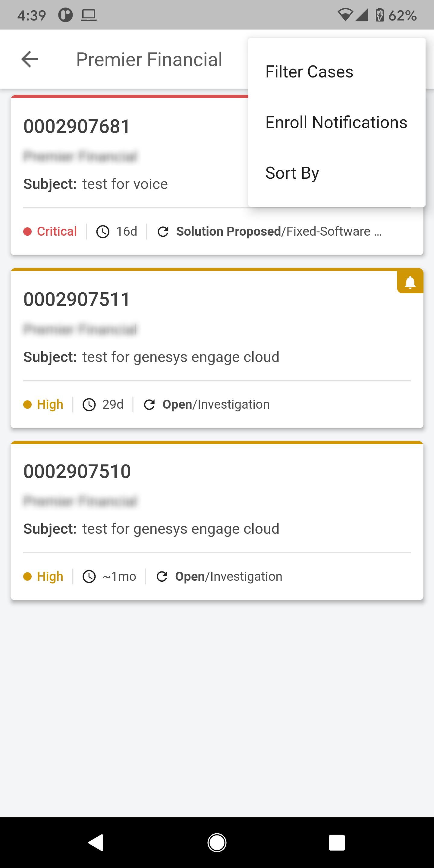The width and height of the screenshot is (434, 868).
Task: Tap the Wi-Fi icon in status bar
Action: point(345,15)
